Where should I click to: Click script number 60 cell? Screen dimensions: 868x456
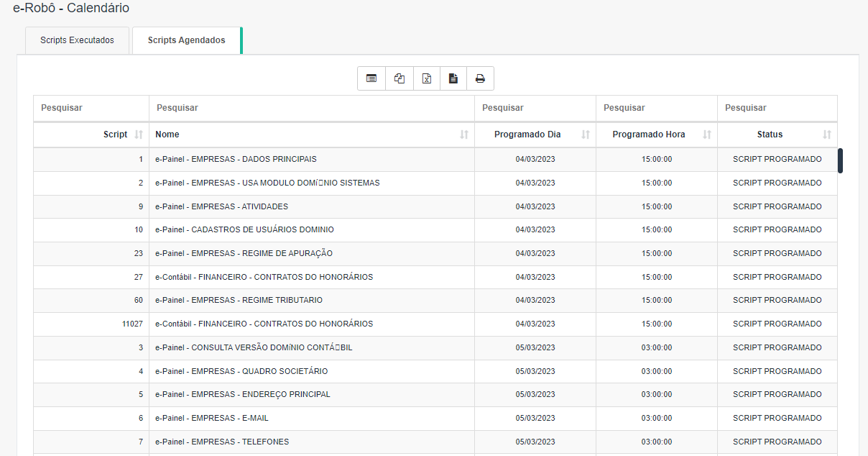click(x=91, y=300)
